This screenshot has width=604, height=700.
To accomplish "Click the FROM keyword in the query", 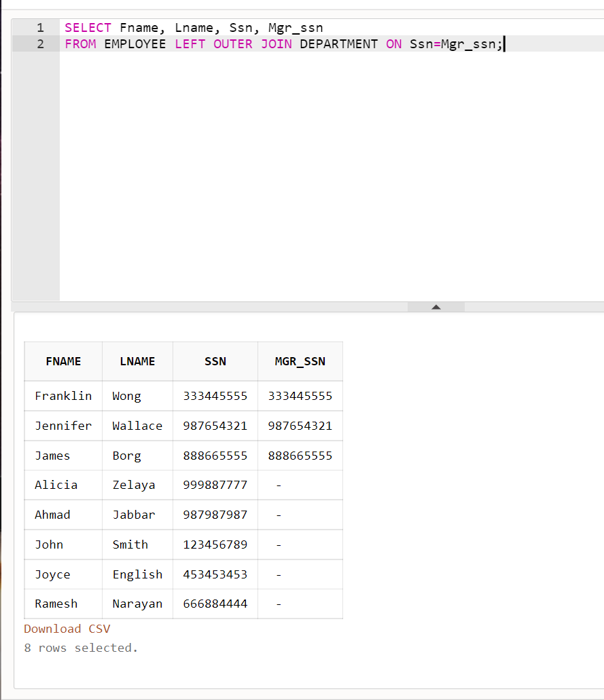I will pos(80,44).
